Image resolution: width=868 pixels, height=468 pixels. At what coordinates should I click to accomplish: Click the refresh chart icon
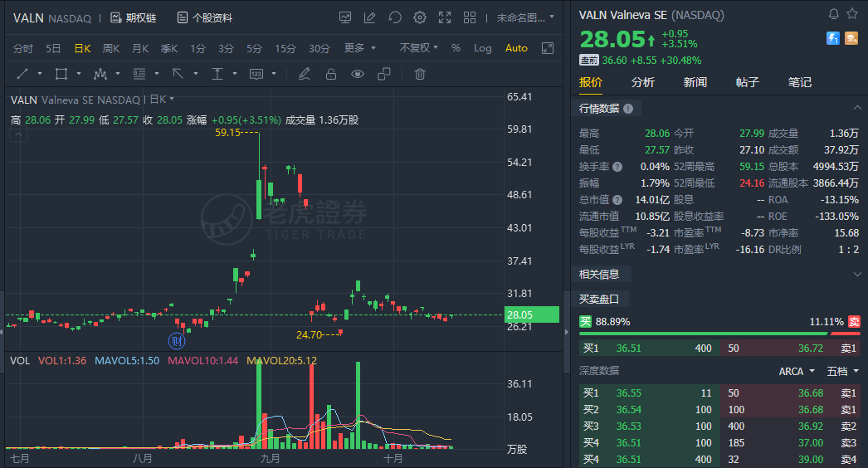pyautogui.click(x=395, y=17)
